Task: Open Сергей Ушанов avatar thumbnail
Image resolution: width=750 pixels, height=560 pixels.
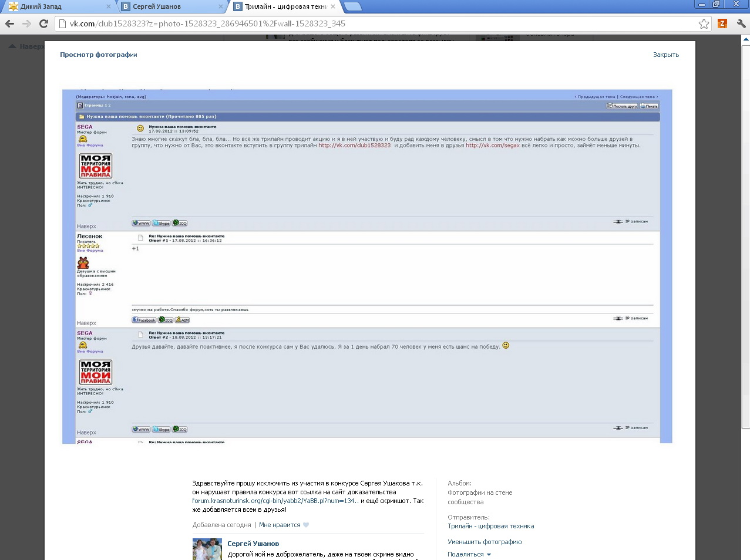Action: [207, 549]
